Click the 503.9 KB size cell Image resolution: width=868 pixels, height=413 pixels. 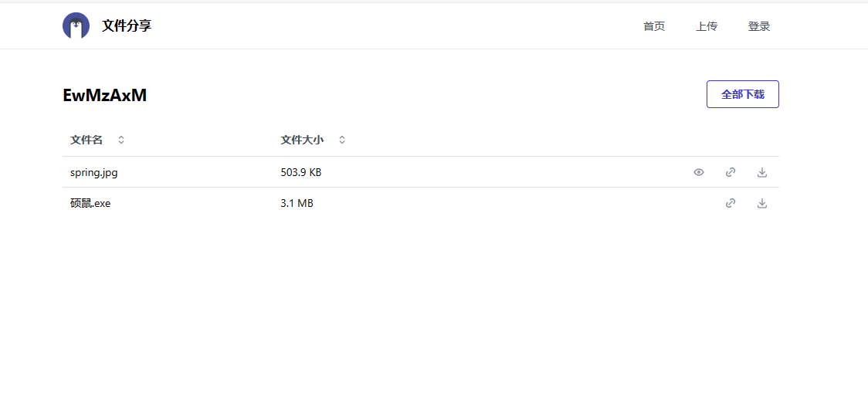(301, 172)
